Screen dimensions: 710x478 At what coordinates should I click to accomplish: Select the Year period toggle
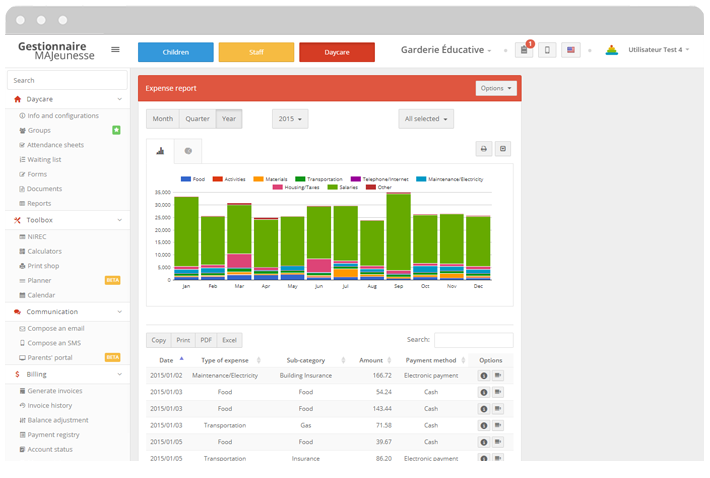228,119
